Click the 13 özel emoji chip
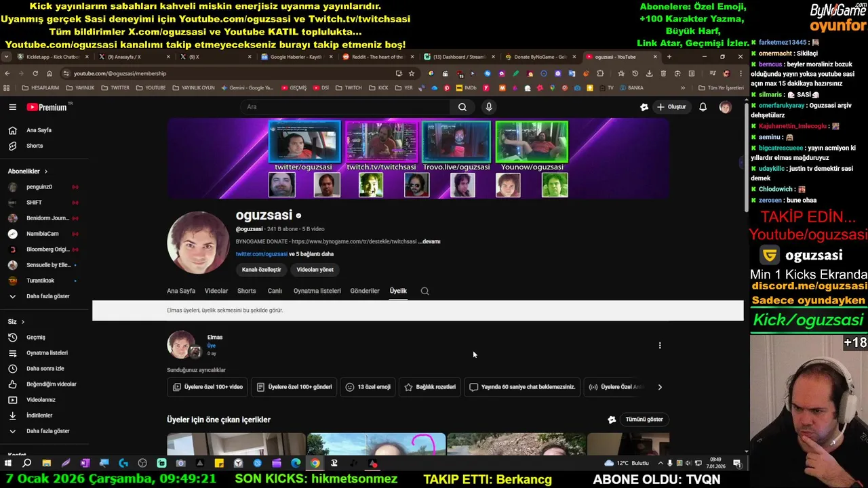The height and width of the screenshot is (488, 868). pos(368,387)
